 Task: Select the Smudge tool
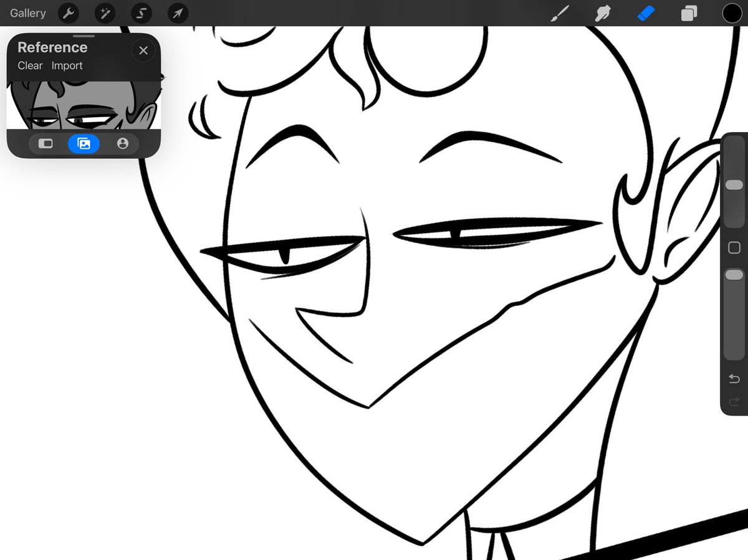click(x=603, y=13)
